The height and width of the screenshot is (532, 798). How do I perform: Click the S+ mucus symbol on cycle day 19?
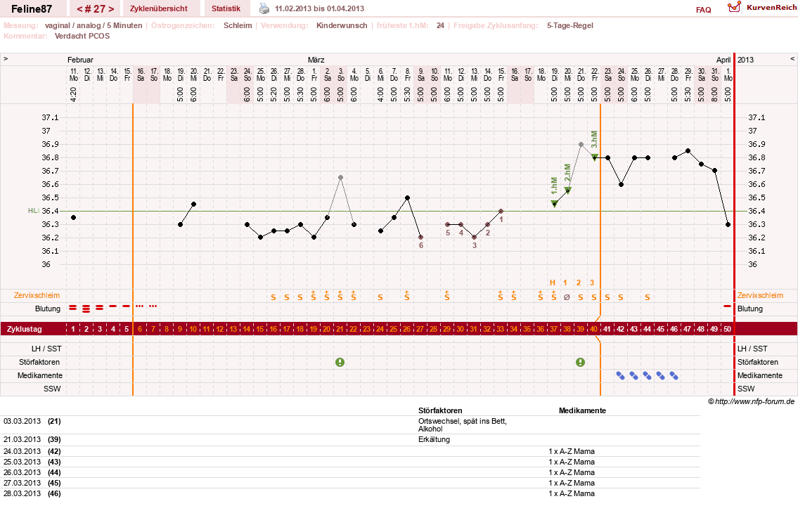(x=314, y=296)
